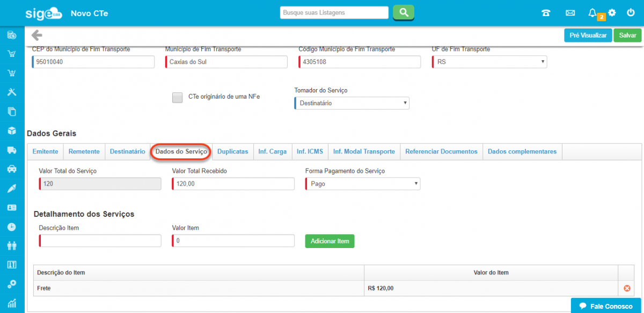Click the Adicionar Item button
644x313 pixels.
(330, 241)
